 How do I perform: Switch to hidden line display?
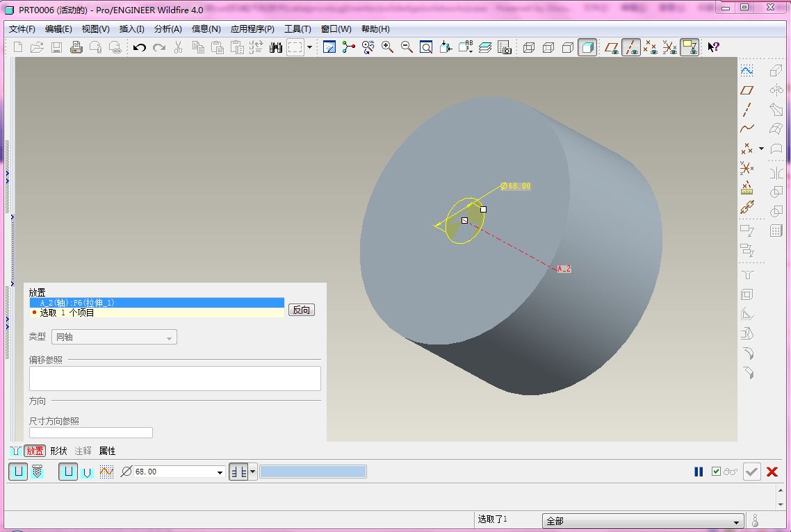tap(548, 47)
